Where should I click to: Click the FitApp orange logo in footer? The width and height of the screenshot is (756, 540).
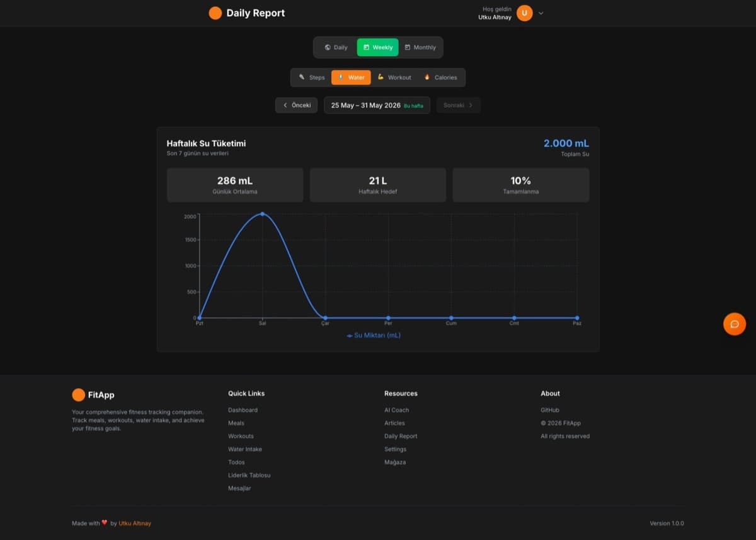pos(78,395)
